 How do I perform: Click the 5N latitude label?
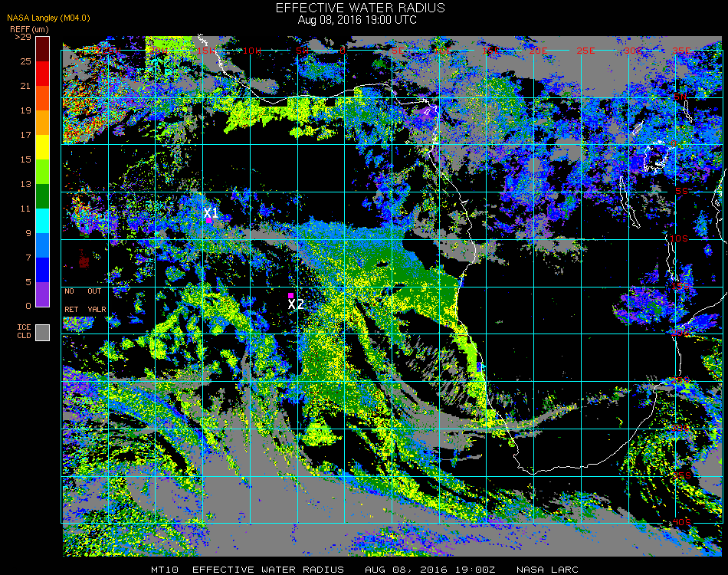point(680,97)
